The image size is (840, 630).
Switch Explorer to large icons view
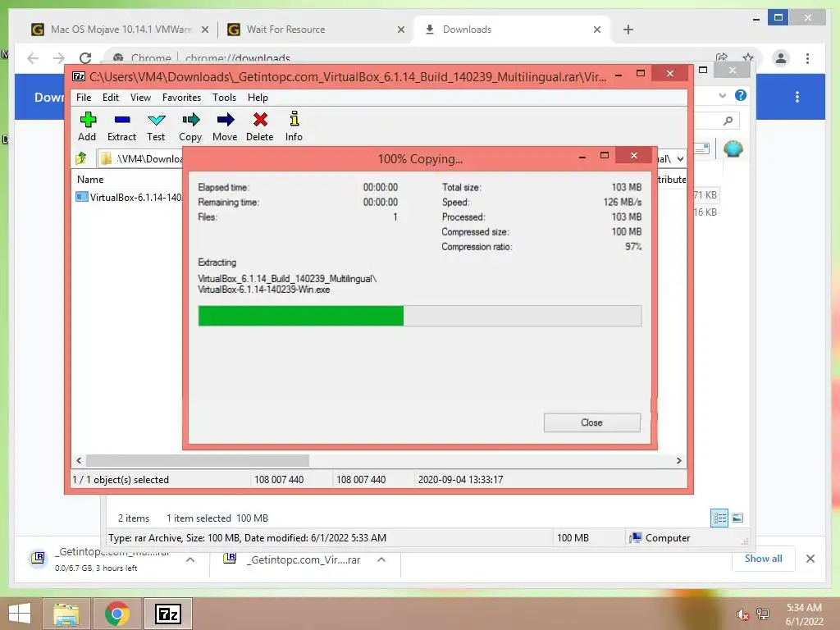[x=737, y=518]
